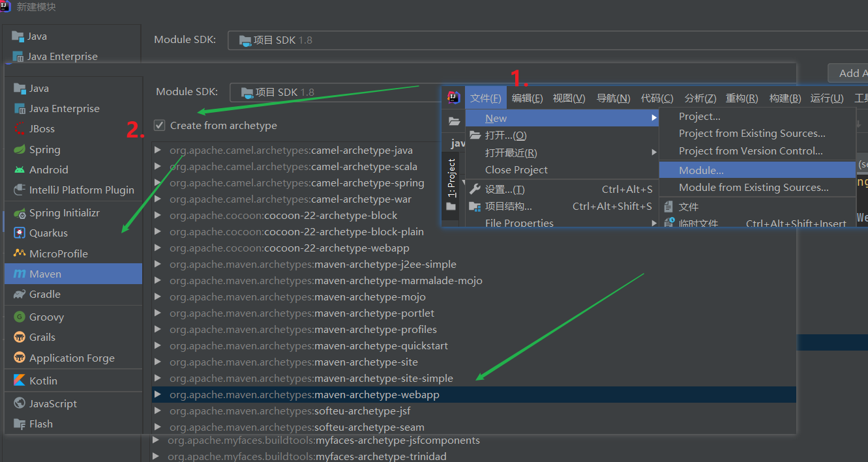Open File Properties submenu entry
This screenshot has height=462, width=868.
click(x=562, y=222)
